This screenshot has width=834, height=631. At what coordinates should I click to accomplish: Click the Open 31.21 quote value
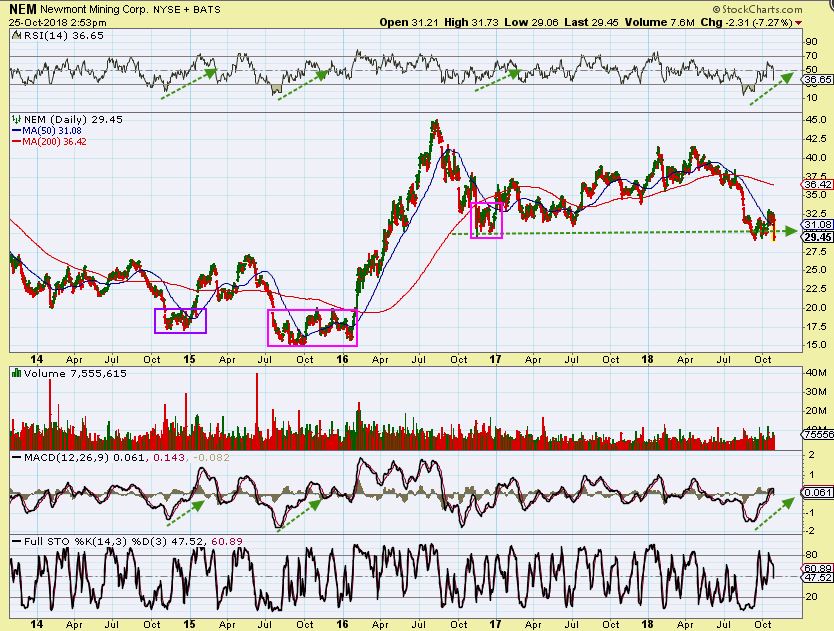click(409, 22)
